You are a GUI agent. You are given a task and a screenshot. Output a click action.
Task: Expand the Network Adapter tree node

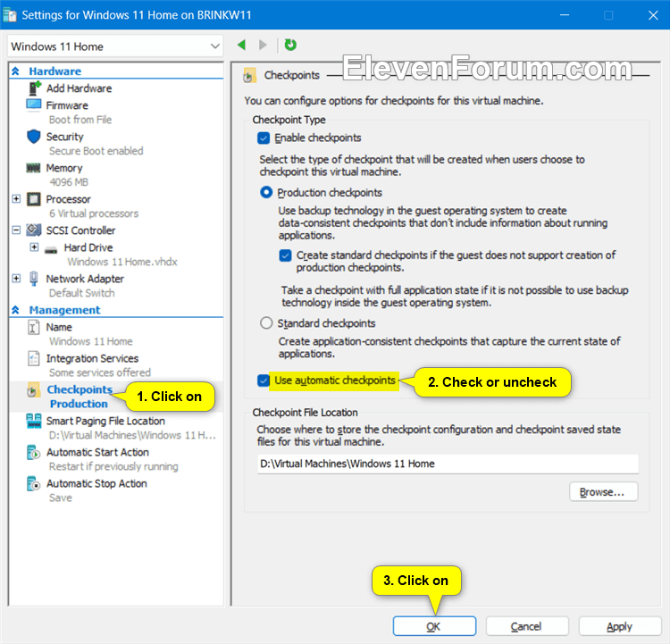tap(16, 278)
